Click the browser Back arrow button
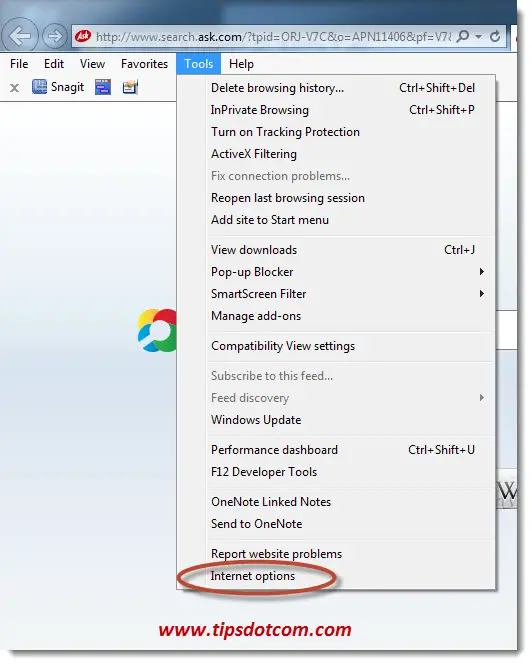532x665 pixels. point(20,36)
